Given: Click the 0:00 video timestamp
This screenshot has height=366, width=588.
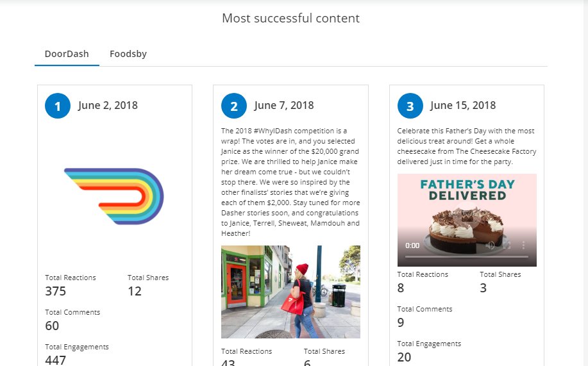Looking at the screenshot, I should click(412, 245).
